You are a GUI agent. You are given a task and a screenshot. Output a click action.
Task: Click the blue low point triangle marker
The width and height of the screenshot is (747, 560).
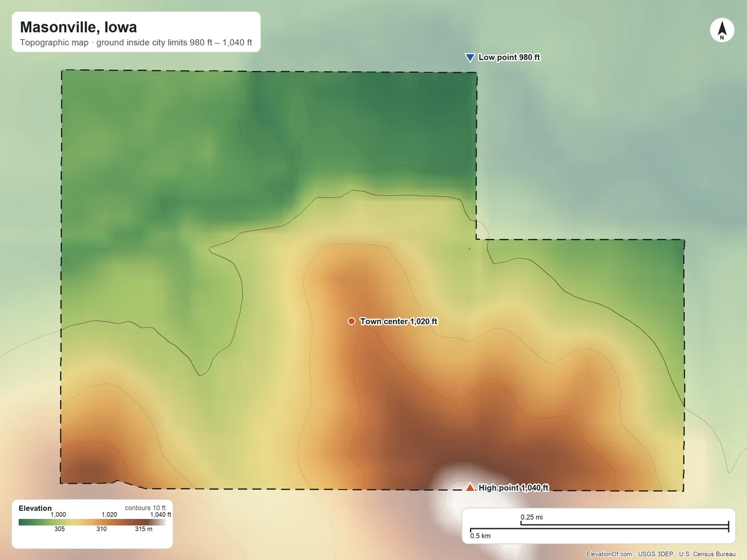pos(470,58)
